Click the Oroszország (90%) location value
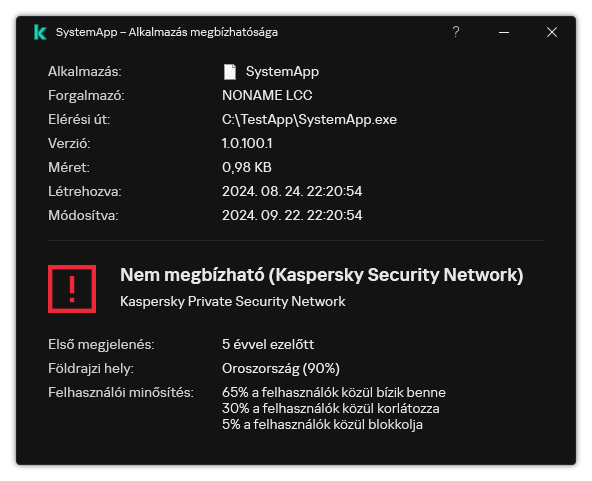 point(281,368)
